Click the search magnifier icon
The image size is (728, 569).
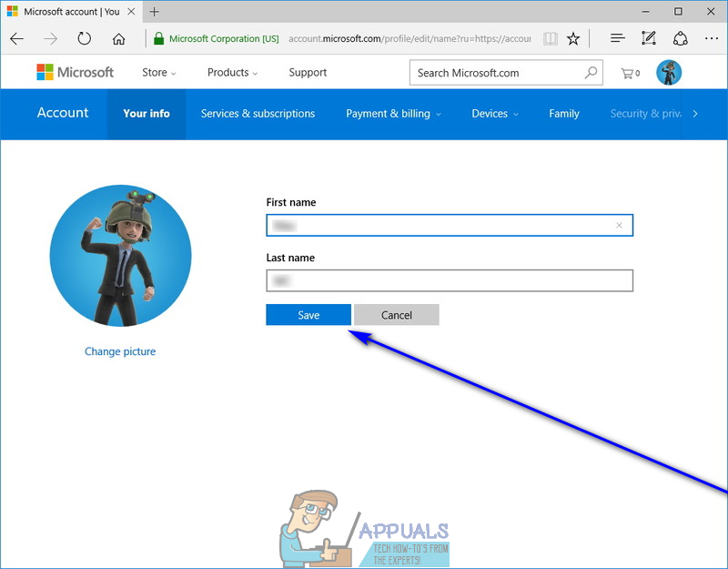(x=591, y=73)
